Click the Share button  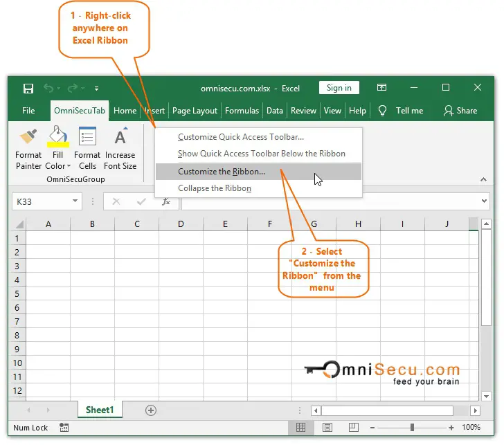click(x=460, y=111)
